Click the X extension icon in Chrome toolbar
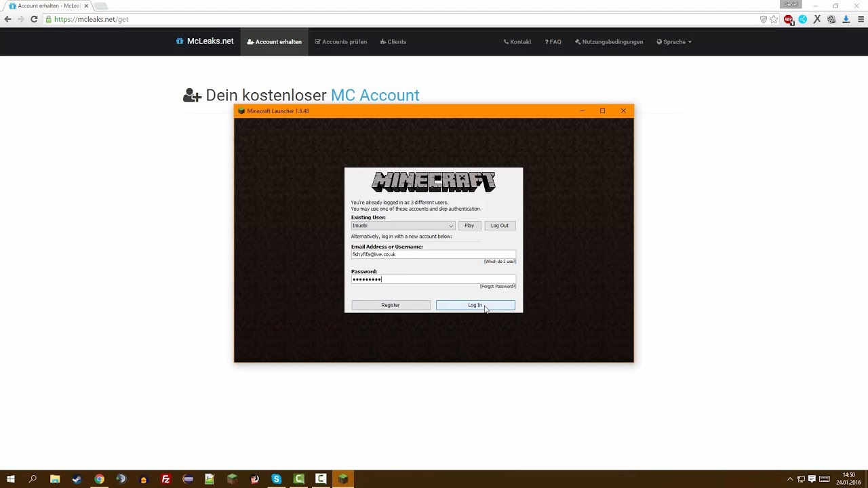 tap(817, 19)
